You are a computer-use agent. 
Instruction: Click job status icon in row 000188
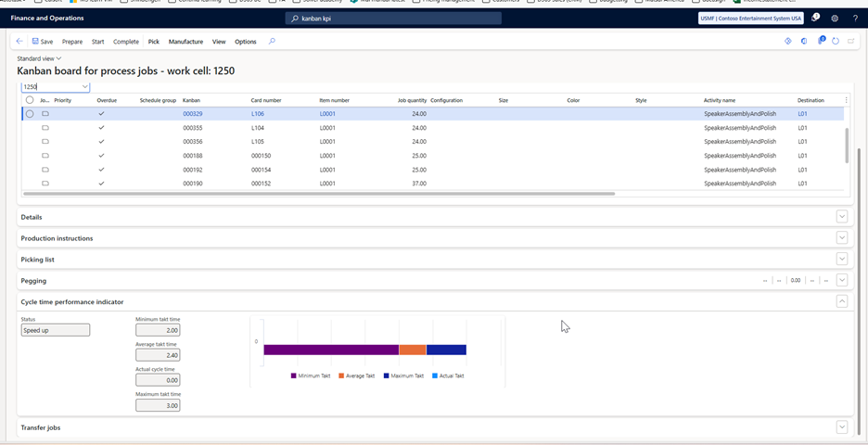(45, 156)
